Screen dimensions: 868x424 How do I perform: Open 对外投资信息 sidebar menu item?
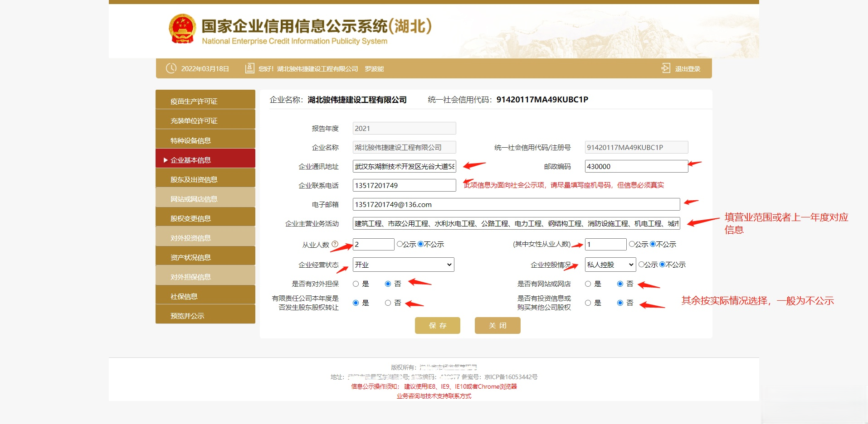coord(205,236)
